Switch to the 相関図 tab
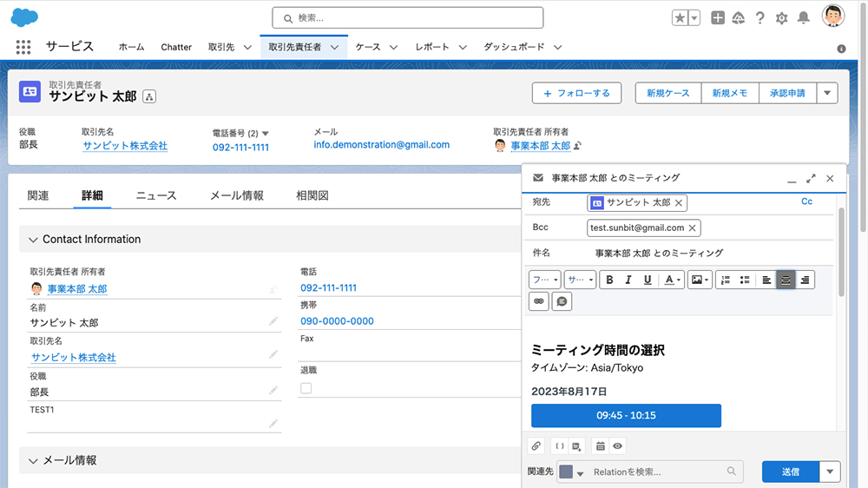 click(x=312, y=195)
